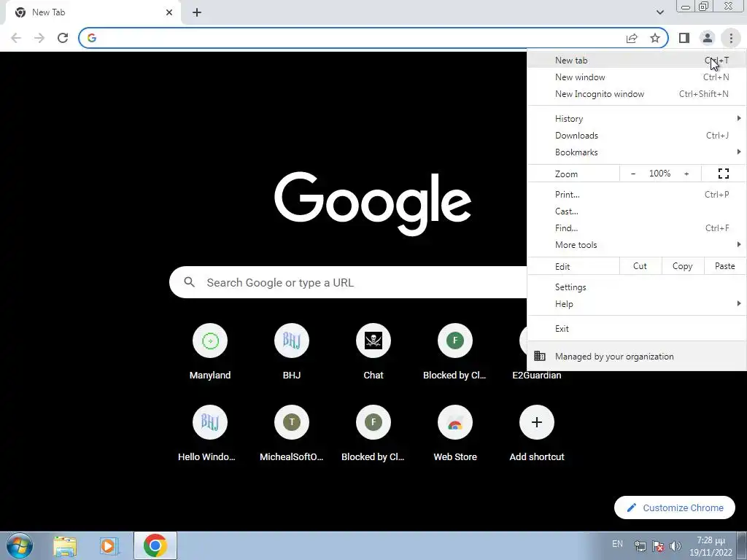Click the EN language indicator

pyautogui.click(x=617, y=544)
